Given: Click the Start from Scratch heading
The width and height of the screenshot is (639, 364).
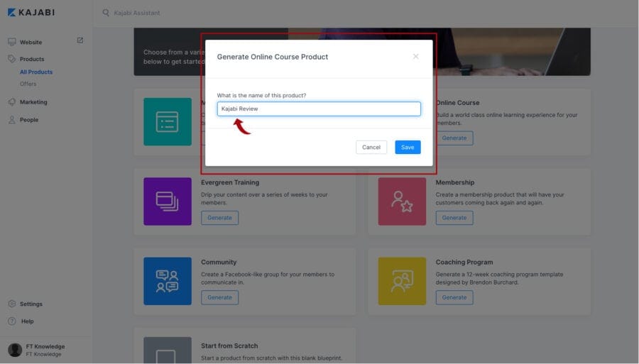Looking at the screenshot, I should [229, 346].
